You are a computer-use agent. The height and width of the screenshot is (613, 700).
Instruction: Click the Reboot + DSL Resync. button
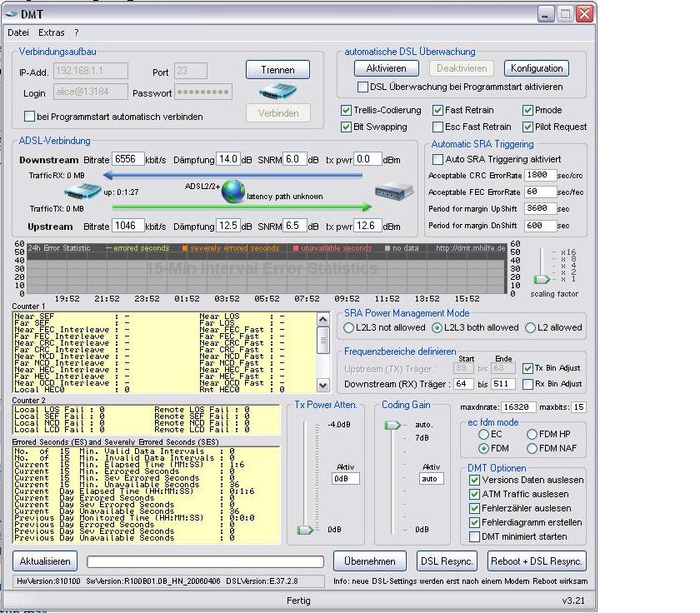pos(537,561)
